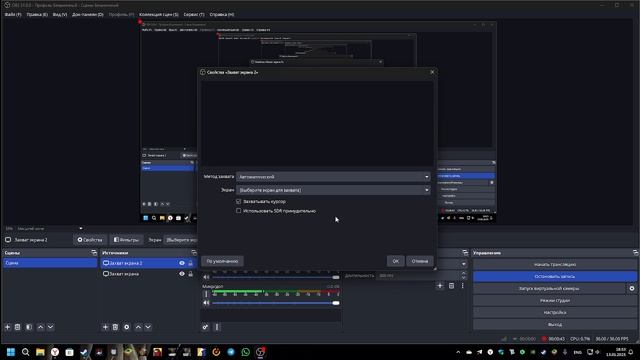
Task: Adjust upper audio channel volume slider
Action: (x=276, y=277)
